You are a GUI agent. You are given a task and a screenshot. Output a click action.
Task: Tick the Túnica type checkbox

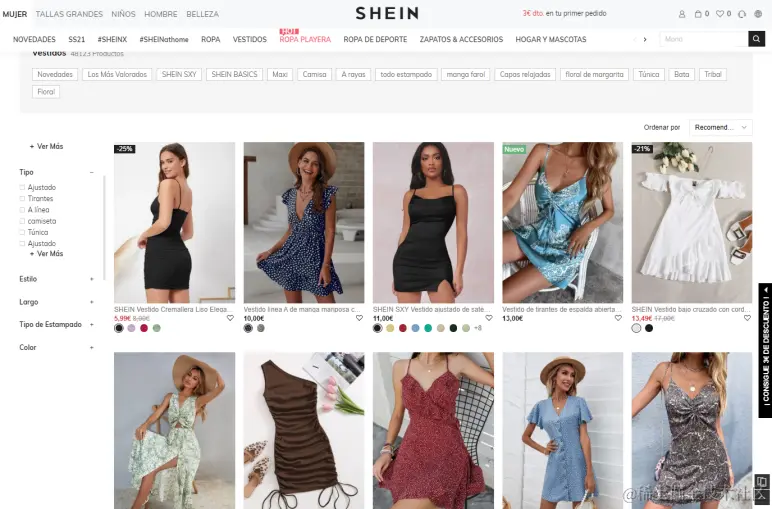pyautogui.click(x=22, y=232)
